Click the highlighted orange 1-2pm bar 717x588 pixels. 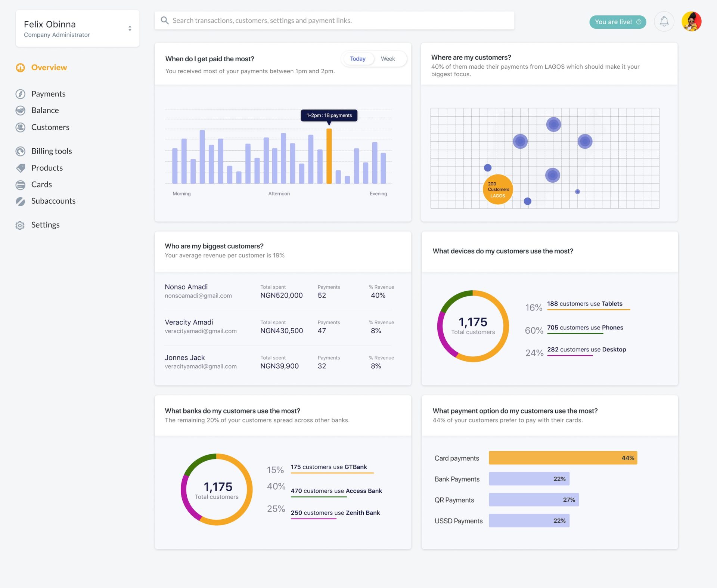pos(329,156)
